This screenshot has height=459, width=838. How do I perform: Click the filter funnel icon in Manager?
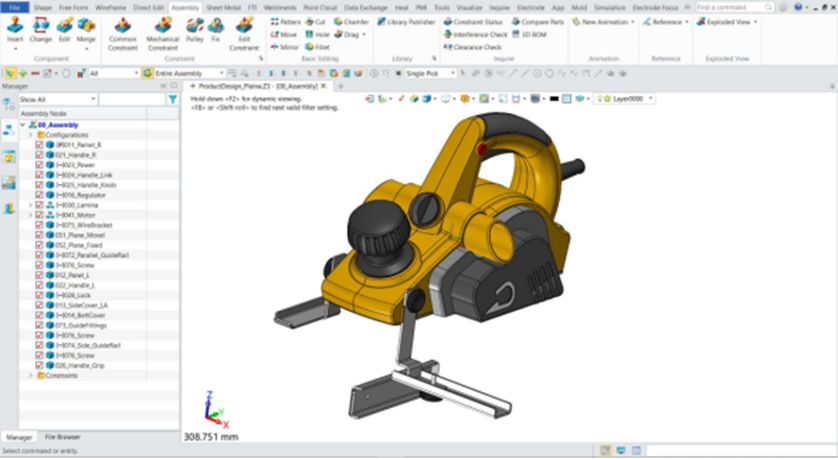[x=170, y=100]
